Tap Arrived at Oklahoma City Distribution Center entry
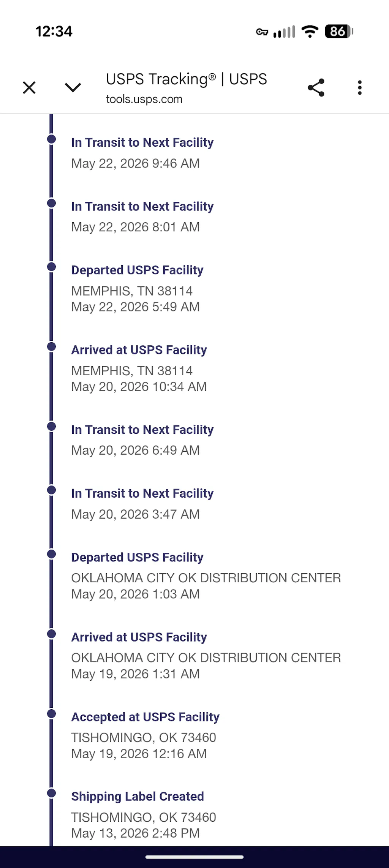The width and height of the screenshot is (389, 868). 206,655
